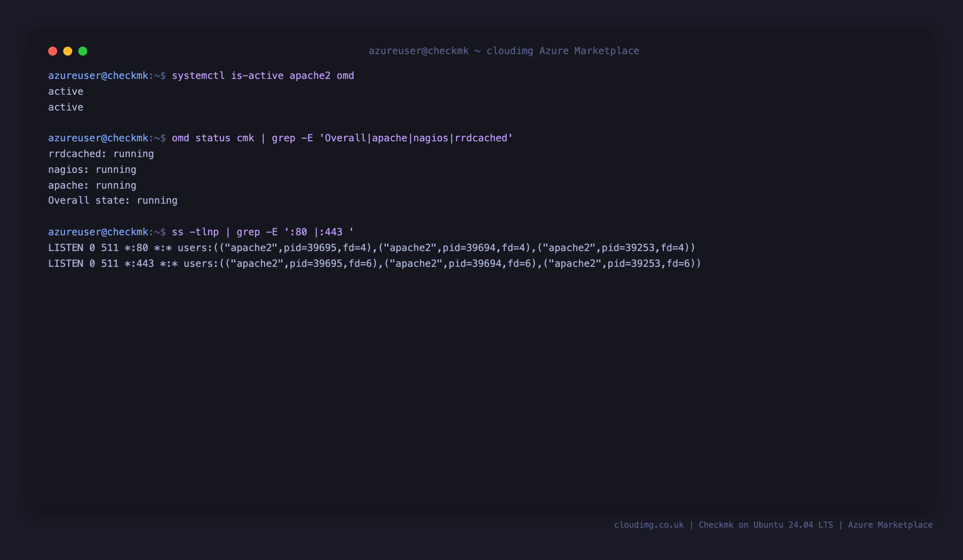Viewport: 963px width, 560px height.
Task: Click the 'ss -tlnp | grep -E' command
Action: (x=263, y=232)
